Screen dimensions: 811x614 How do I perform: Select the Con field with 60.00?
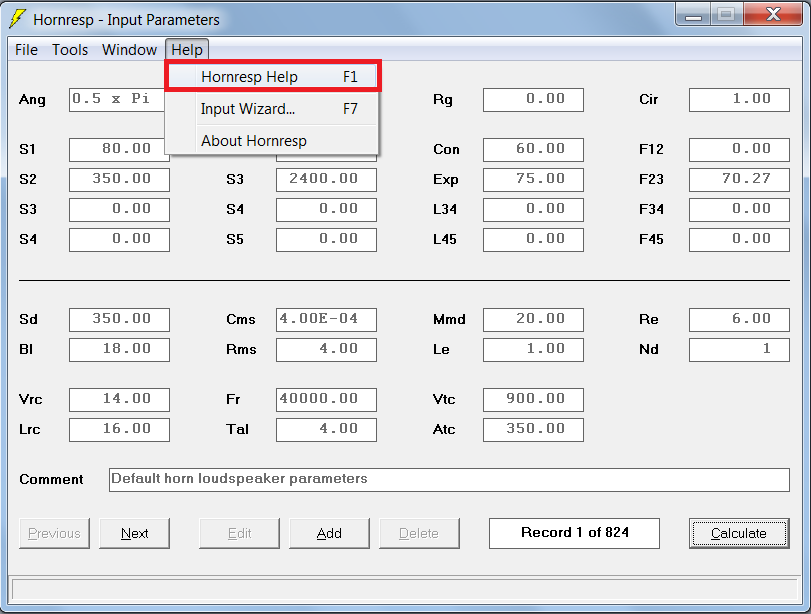coord(533,149)
